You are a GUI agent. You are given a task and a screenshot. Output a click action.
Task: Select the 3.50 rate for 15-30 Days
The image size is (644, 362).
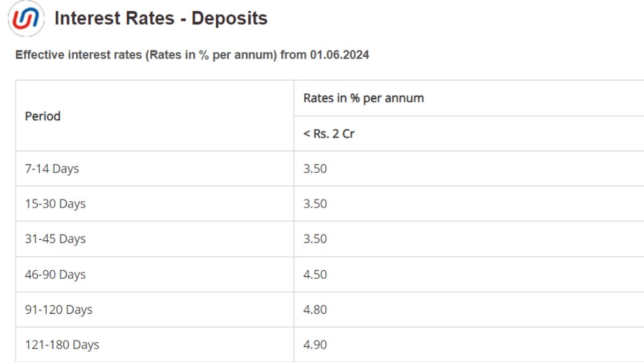click(x=315, y=204)
